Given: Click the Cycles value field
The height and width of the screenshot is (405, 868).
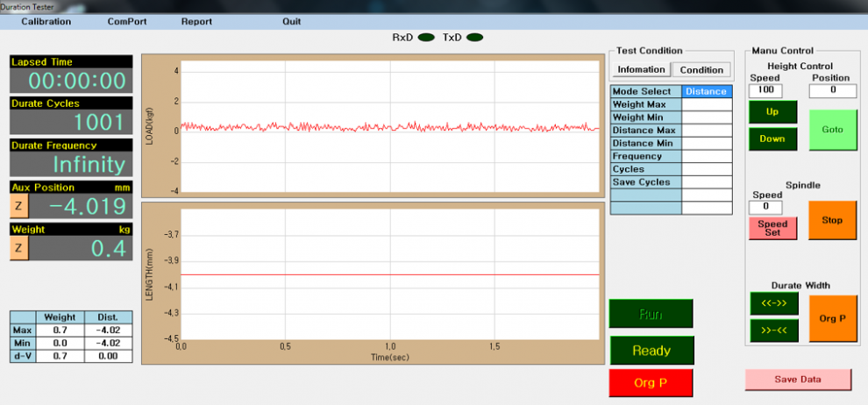Looking at the screenshot, I should click(707, 169).
